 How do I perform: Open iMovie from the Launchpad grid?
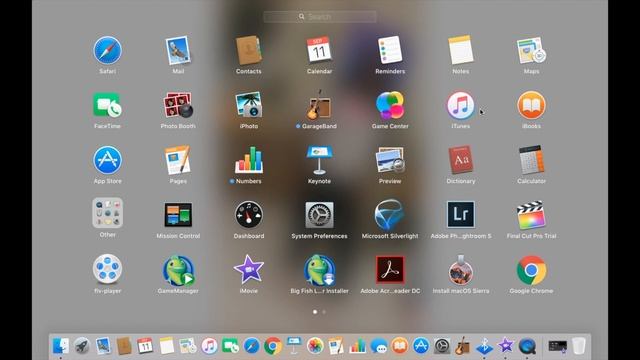[249, 269]
